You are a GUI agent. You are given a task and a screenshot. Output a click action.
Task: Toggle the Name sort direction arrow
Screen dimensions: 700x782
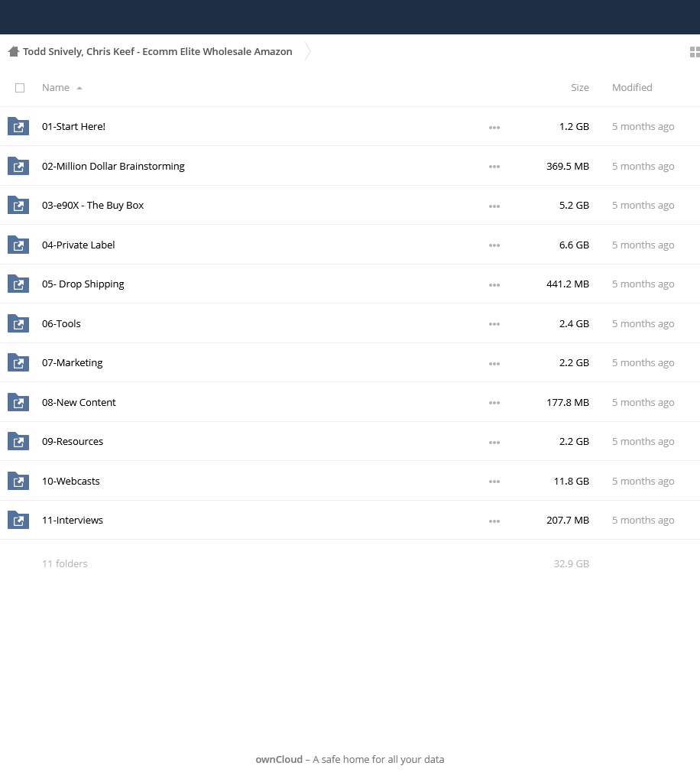coord(79,88)
